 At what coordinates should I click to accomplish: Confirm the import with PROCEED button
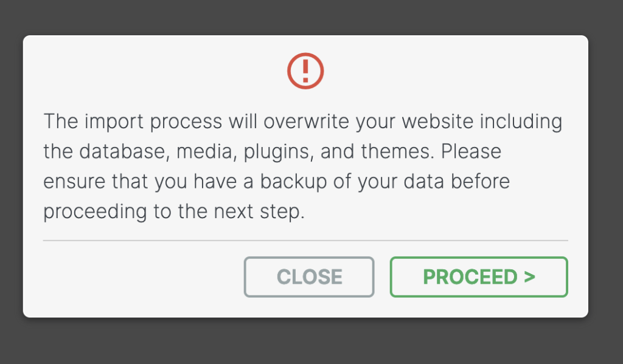[x=479, y=276]
